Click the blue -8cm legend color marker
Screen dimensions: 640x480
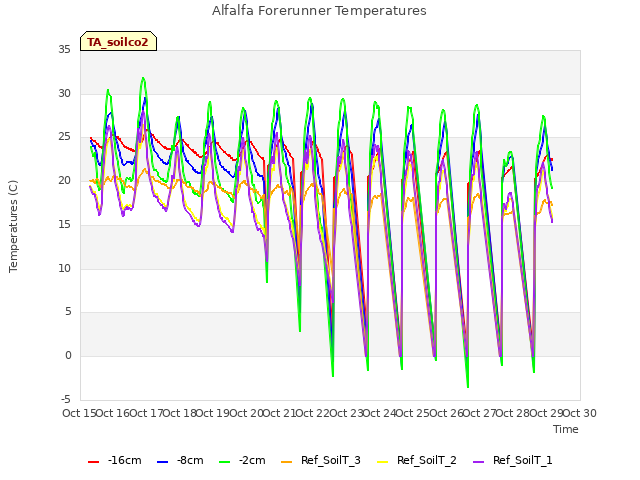(x=162, y=462)
